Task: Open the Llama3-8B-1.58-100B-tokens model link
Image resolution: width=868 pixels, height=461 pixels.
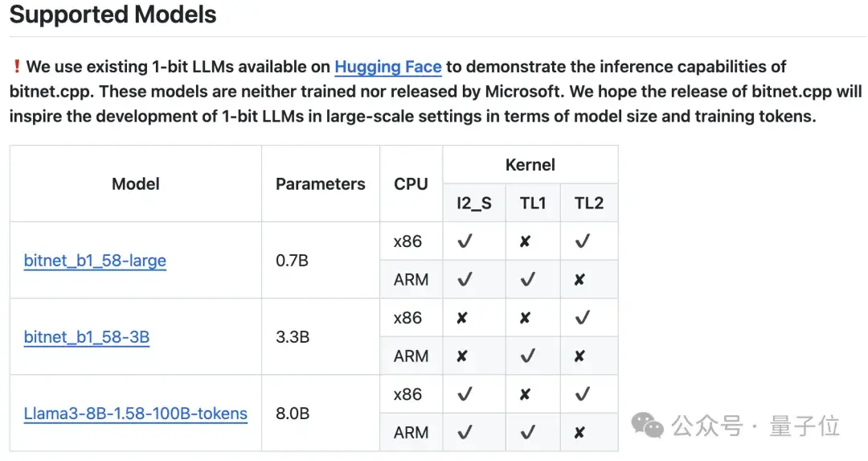Action: pyautogui.click(x=136, y=414)
